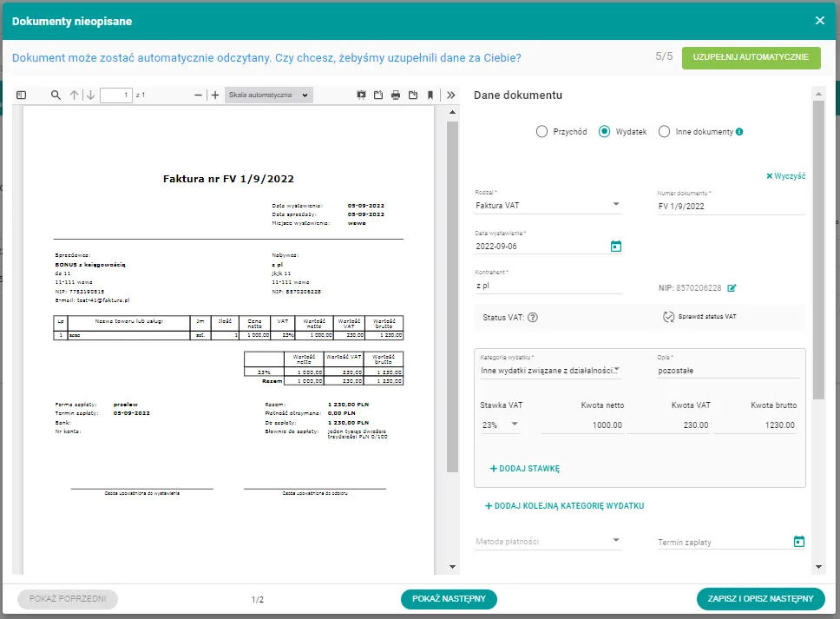Toggle the PDF viewer sidebar
Image resolution: width=840 pixels, height=619 pixels.
click(22, 95)
